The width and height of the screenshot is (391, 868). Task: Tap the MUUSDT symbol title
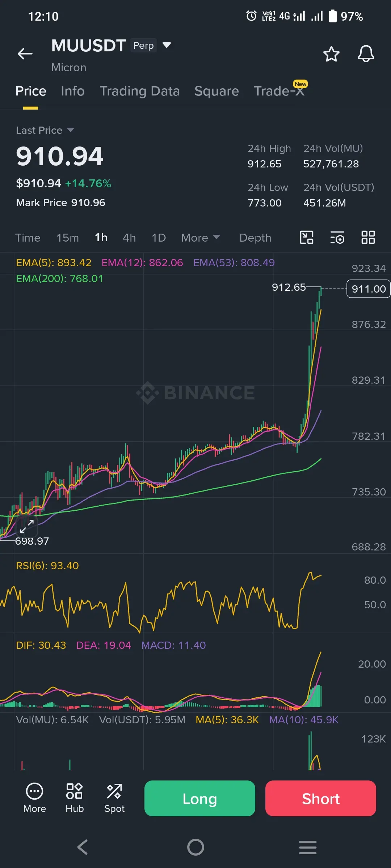[x=89, y=46]
